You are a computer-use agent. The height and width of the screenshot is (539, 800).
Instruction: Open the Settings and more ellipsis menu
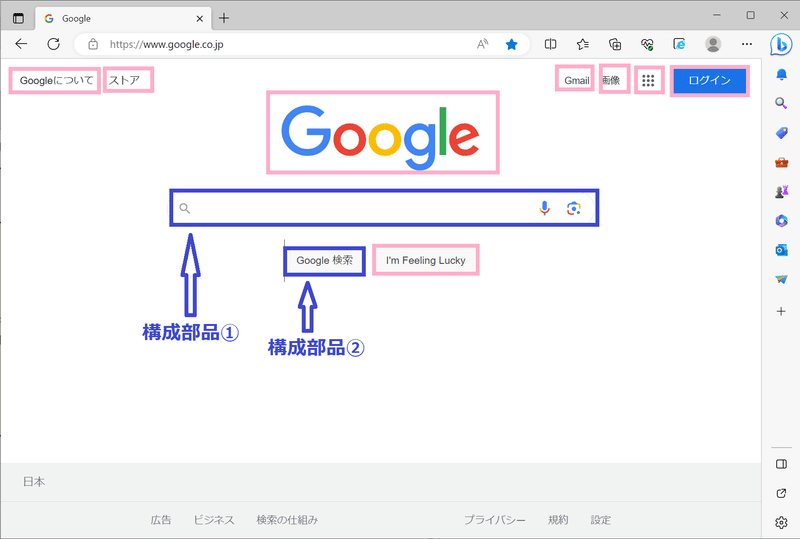tap(747, 44)
